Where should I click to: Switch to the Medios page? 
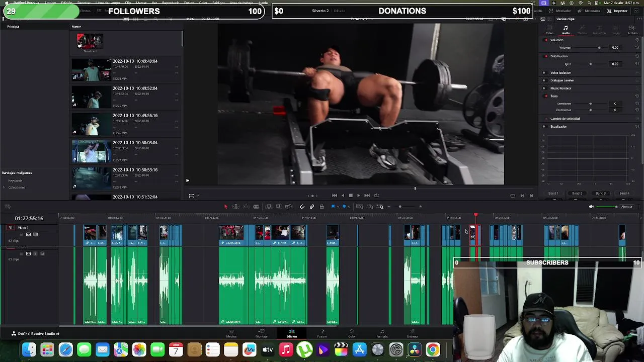(231, 334)
